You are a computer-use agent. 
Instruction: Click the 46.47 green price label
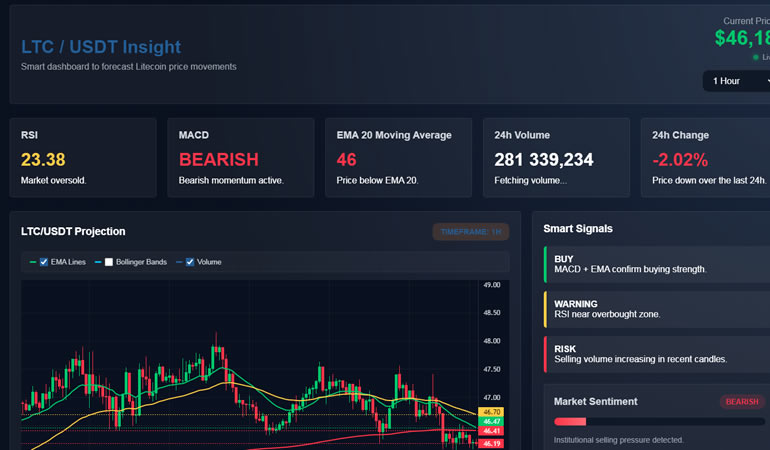click(491, 422)
